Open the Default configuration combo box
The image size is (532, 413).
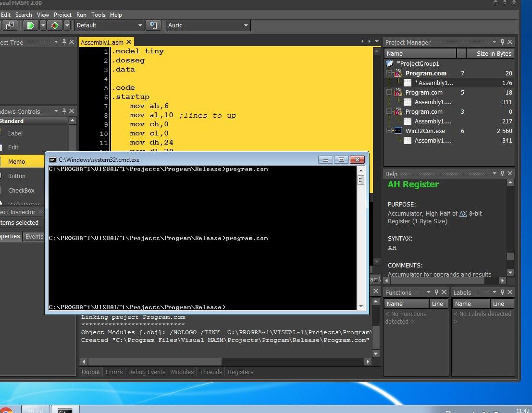[x=109, y=25]
